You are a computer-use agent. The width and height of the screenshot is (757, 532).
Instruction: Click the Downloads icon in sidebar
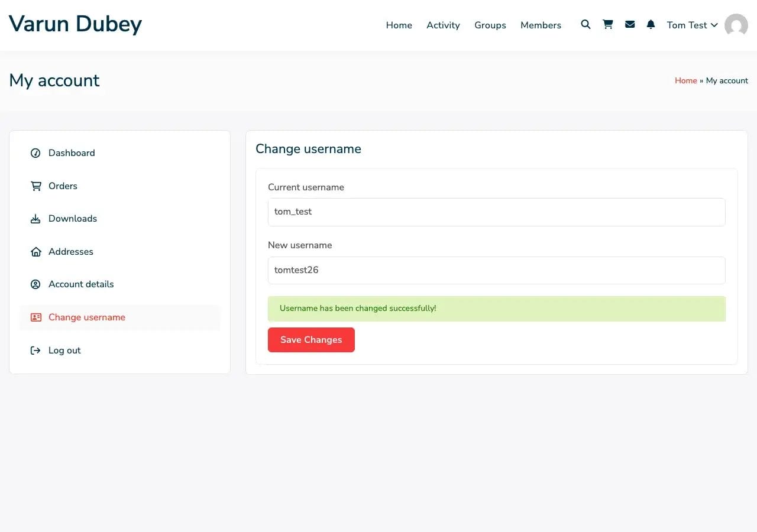point(35,219)
